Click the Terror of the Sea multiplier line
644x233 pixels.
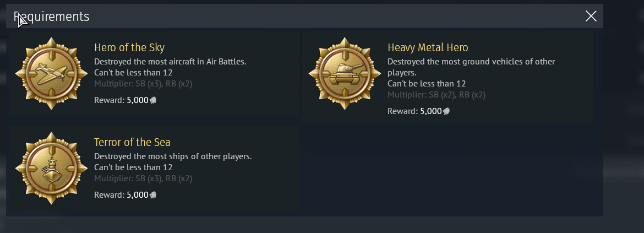pos(143,178)
